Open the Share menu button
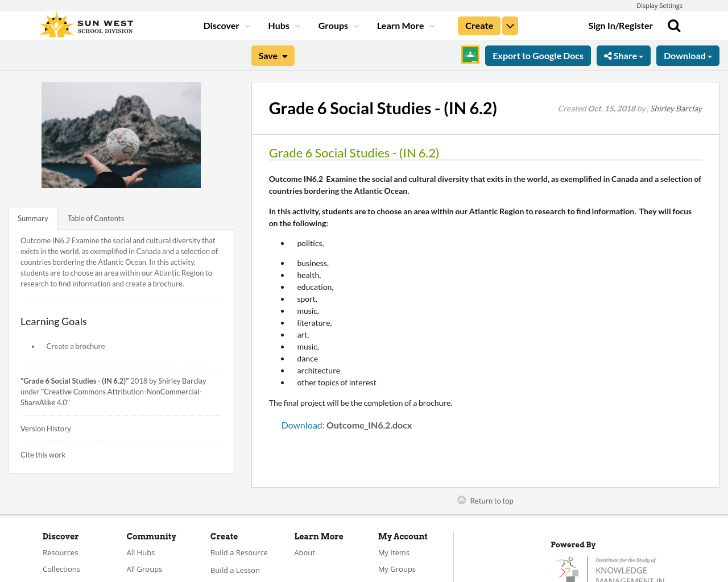 pos(623,56)
